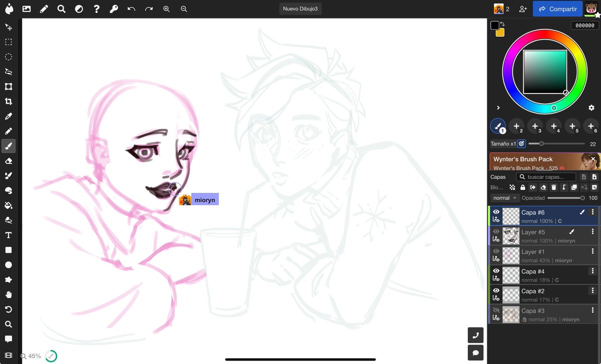Image resolution: width=601 pixels, height=364 pixels.
Task: Toggle visibility of Capa #2 layer
Action: (x=496, y=290)
